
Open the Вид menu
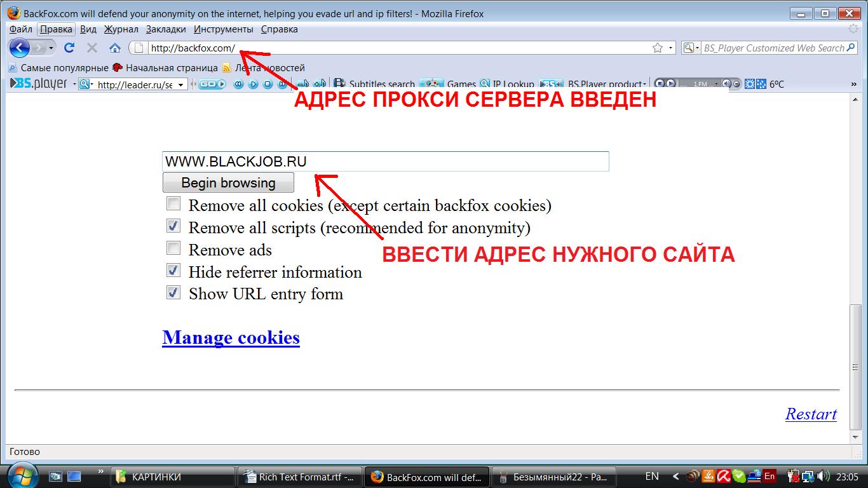[x=88, y=29]
